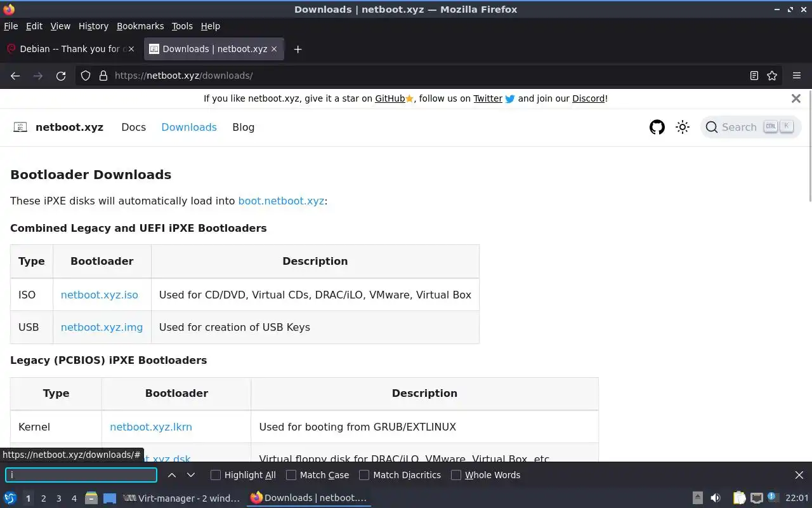Follow the Twitter link in the banner
The height and width of the screenshot is (508, 812).
[x=488, y=98]
